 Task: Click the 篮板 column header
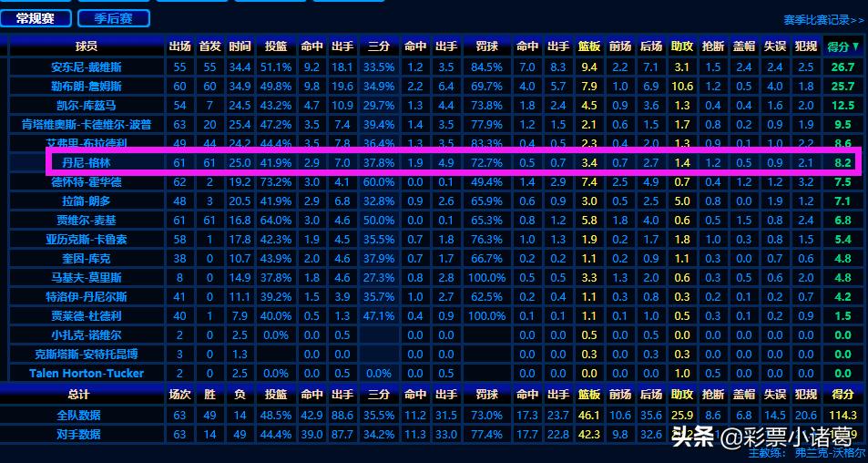589,46
